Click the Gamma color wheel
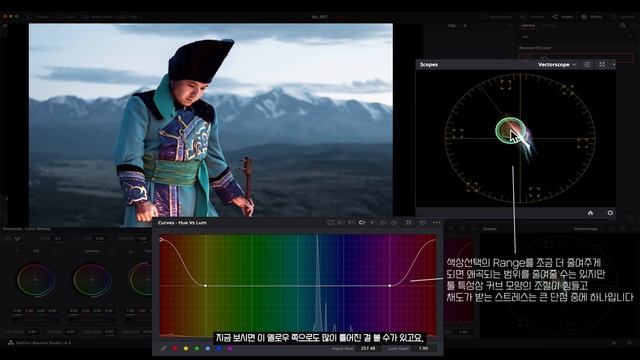 92,280
